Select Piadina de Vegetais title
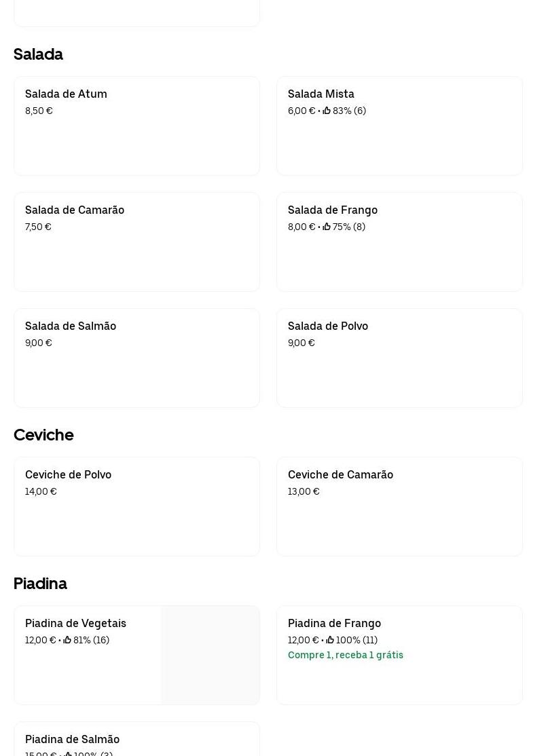 point(75,623)
